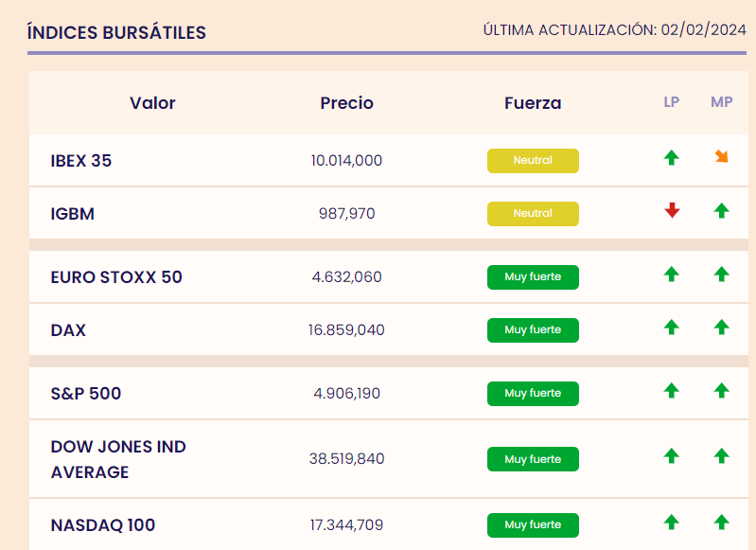Click DAX MP green up arrow

tap(721, 328)
